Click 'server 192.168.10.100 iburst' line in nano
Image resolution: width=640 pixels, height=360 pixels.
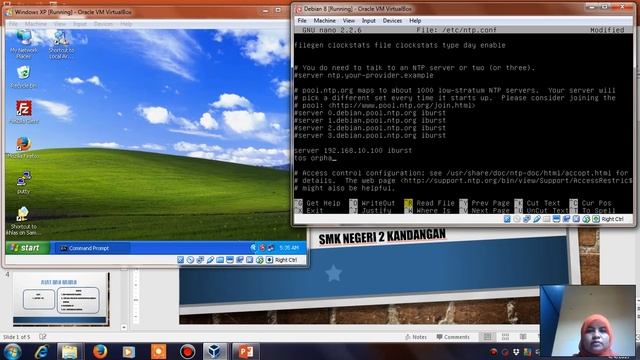353,151
